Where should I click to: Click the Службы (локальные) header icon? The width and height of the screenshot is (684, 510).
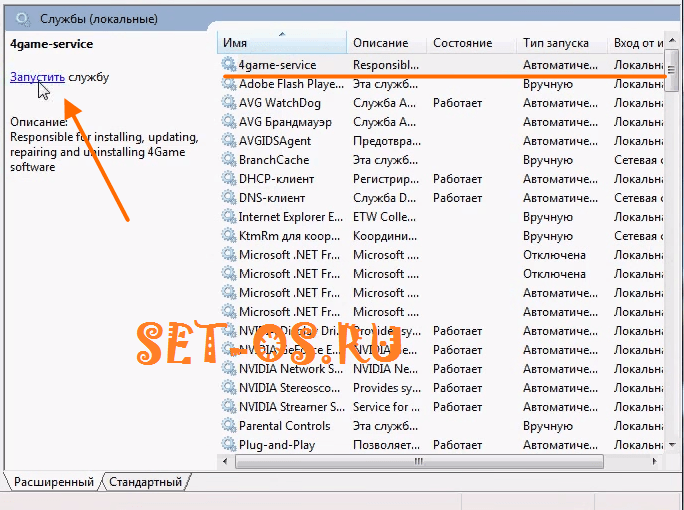[x=22, y=19]
